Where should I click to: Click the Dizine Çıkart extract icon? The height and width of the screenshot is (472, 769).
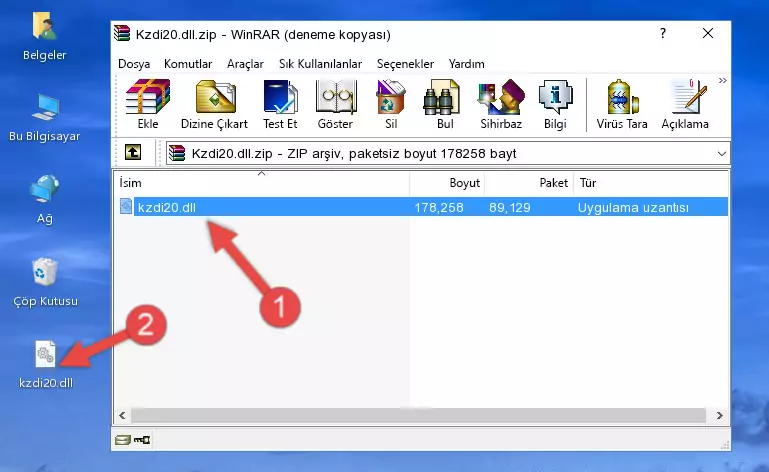coord(214,104)
